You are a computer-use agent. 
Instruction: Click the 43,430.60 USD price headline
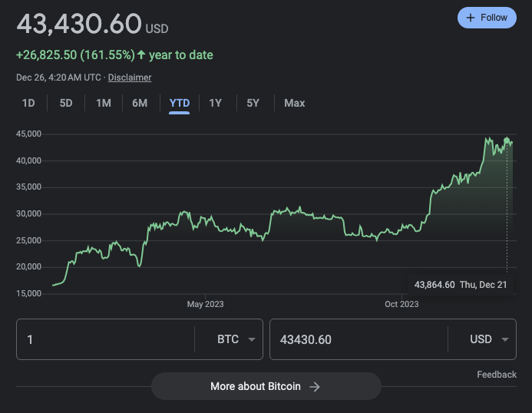[92, 25]
